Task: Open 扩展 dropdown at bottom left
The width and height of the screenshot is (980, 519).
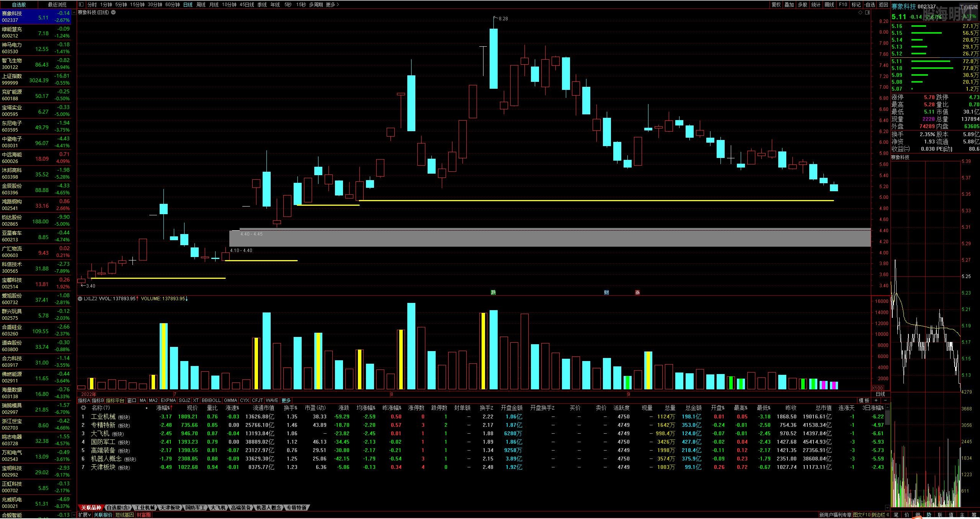Action: click(85, 515)
